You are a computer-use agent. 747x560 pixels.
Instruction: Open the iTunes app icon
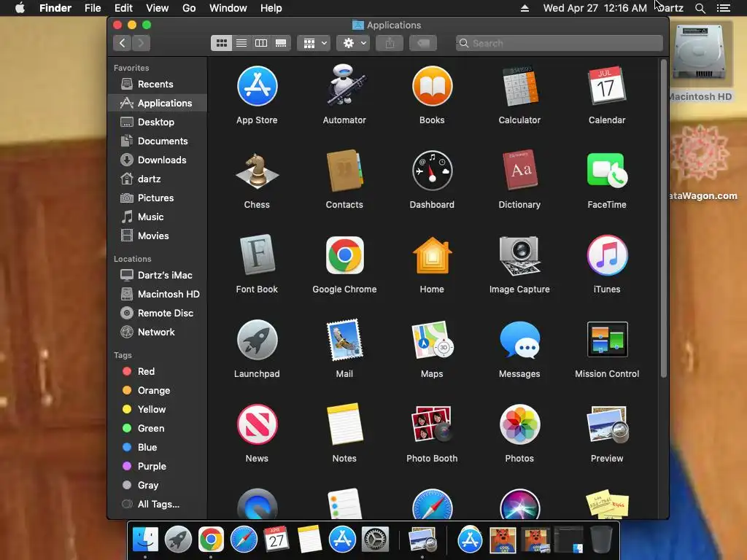(x=607, y=255)
